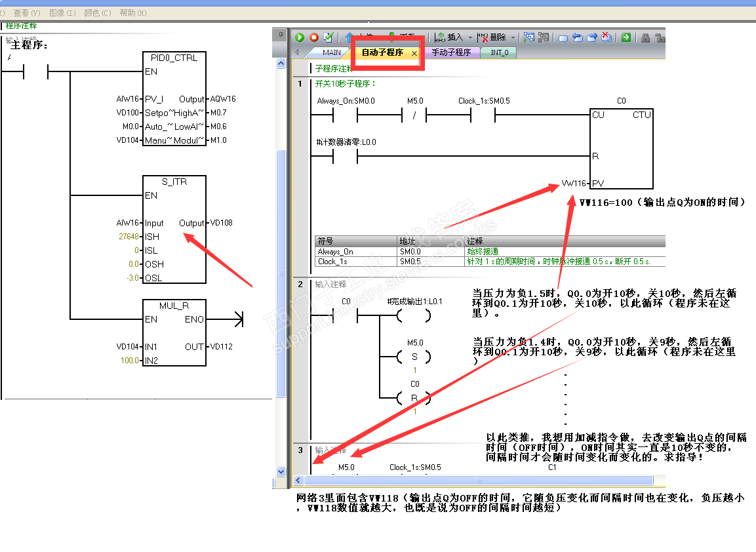
Task: Click the 注释 column header
Action: coord(565,241)
